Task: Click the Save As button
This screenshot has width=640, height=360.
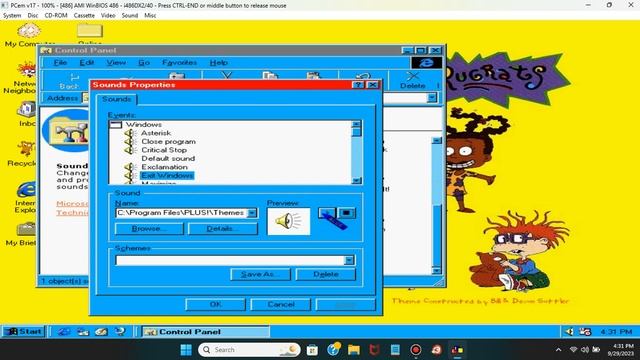Action: click(260, 274)
